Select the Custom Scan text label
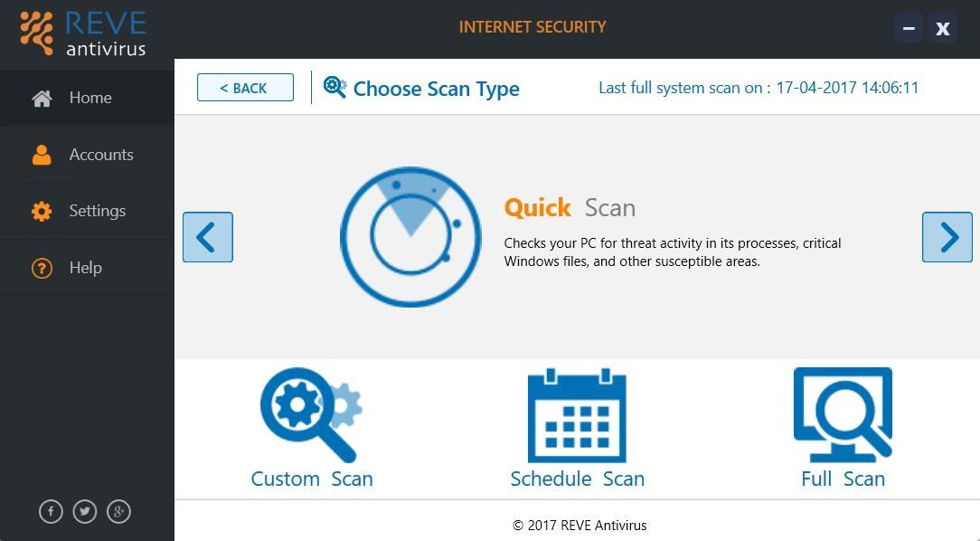 (312, 479)
